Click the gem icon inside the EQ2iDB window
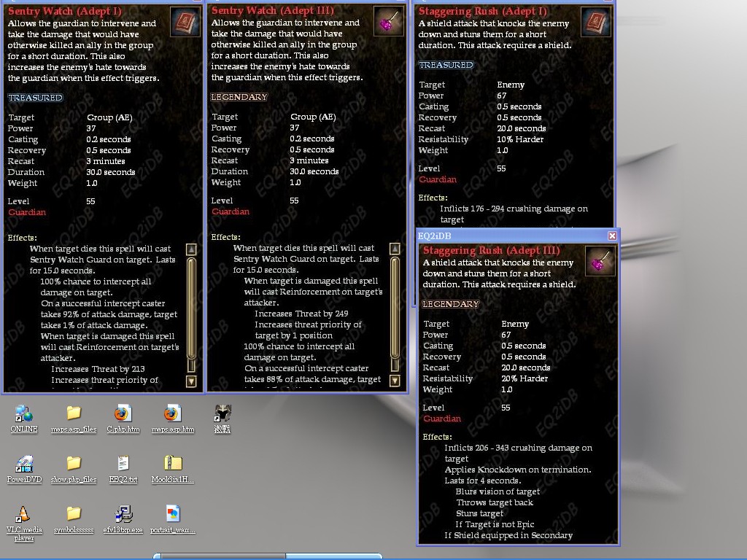 600,261
